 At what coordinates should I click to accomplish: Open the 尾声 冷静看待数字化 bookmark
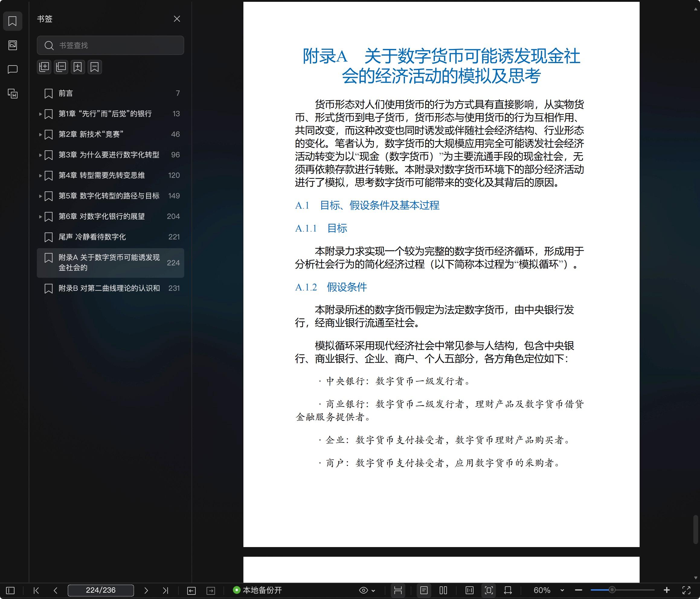111,237
